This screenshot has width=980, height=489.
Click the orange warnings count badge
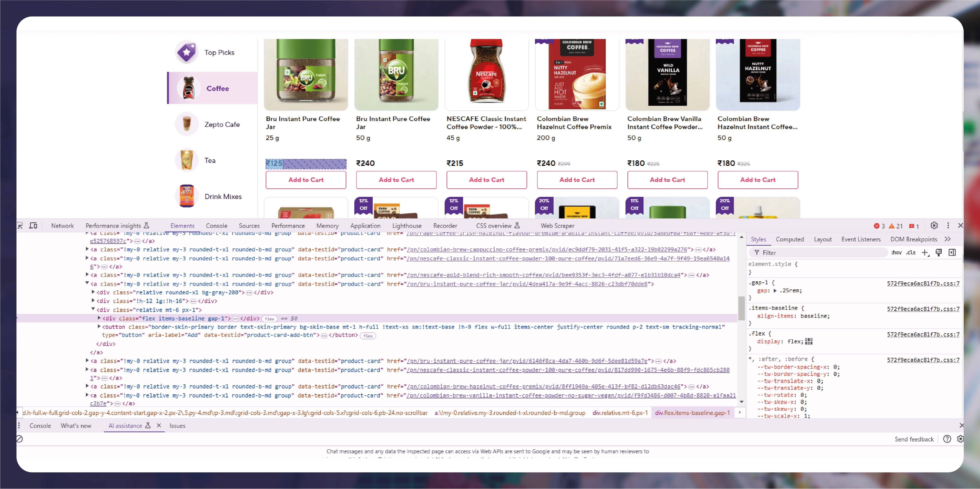896,226
